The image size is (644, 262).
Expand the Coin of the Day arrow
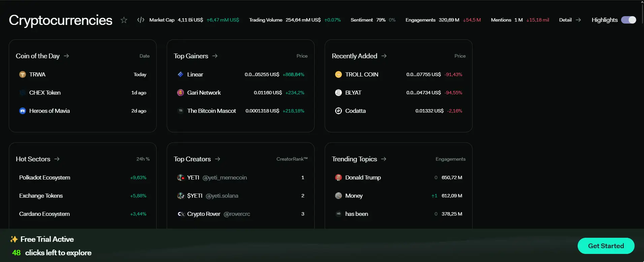pos(66,56)
